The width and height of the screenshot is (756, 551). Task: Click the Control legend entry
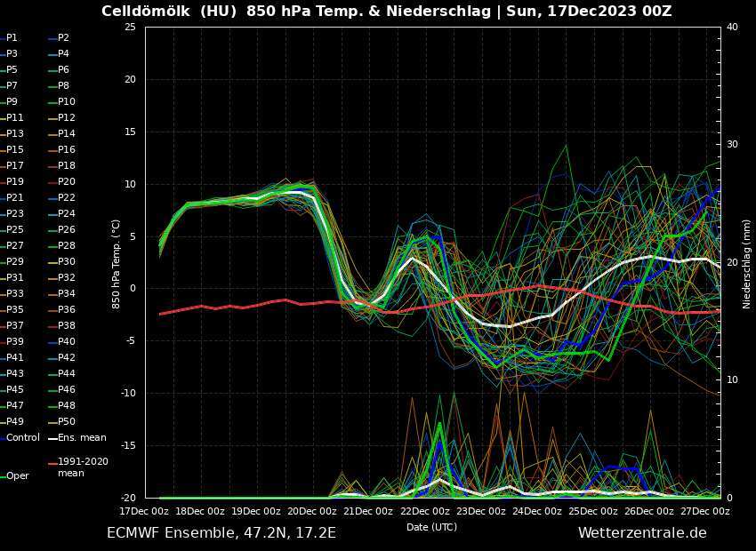point(22,438)
